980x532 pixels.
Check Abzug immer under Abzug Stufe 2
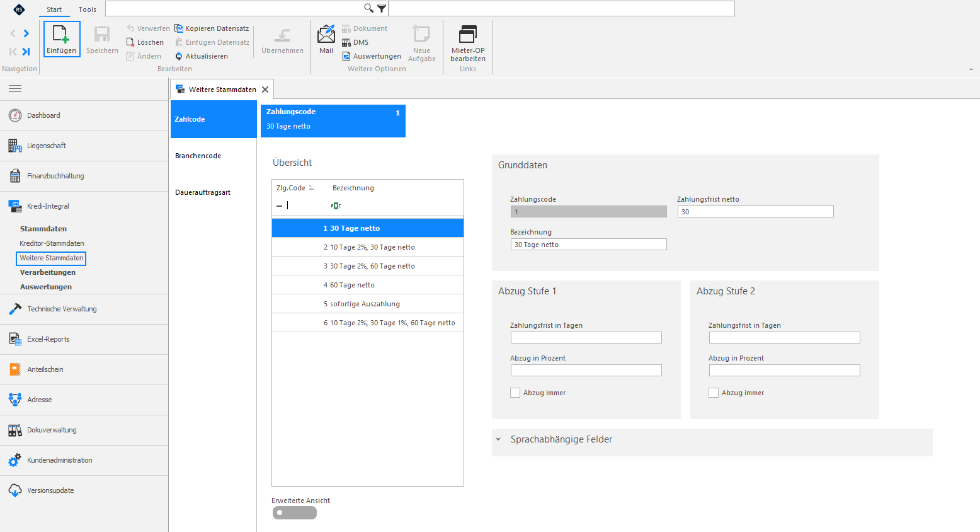714,393
